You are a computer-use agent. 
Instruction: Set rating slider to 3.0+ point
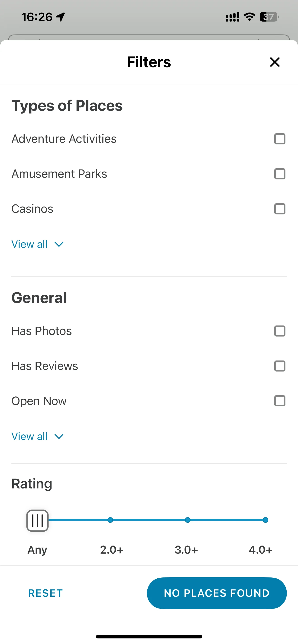click(188, 520)
